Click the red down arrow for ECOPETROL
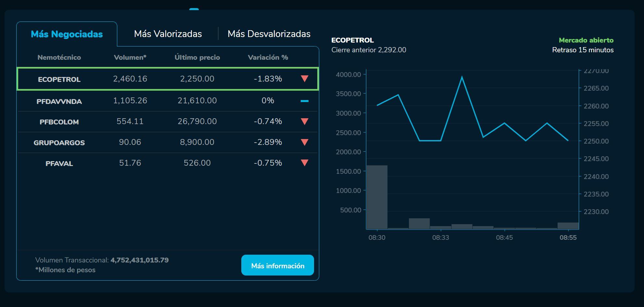 pyautogui.click(x=304, y=79)
